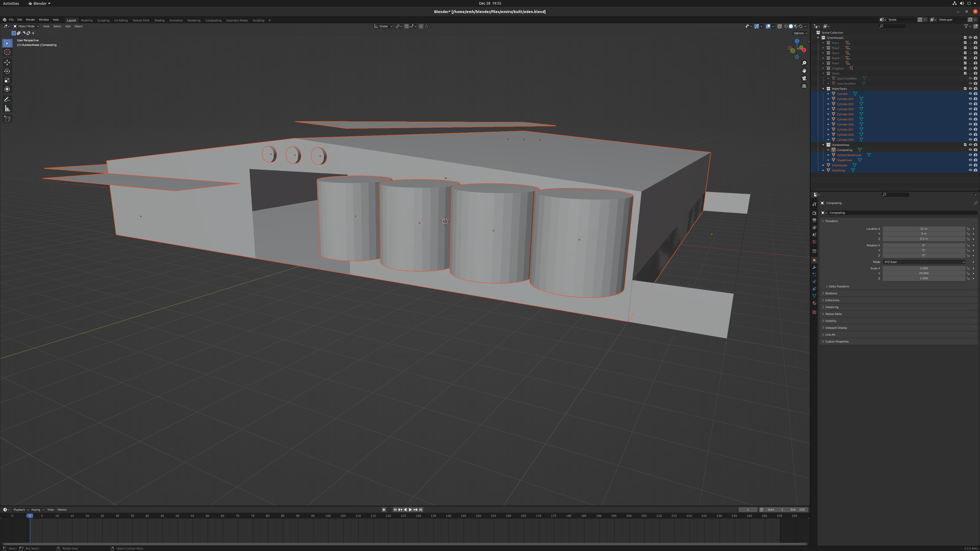Jump to the timeline end frame
Viewport: 980px width, 551px height.
tap(420, 510)
